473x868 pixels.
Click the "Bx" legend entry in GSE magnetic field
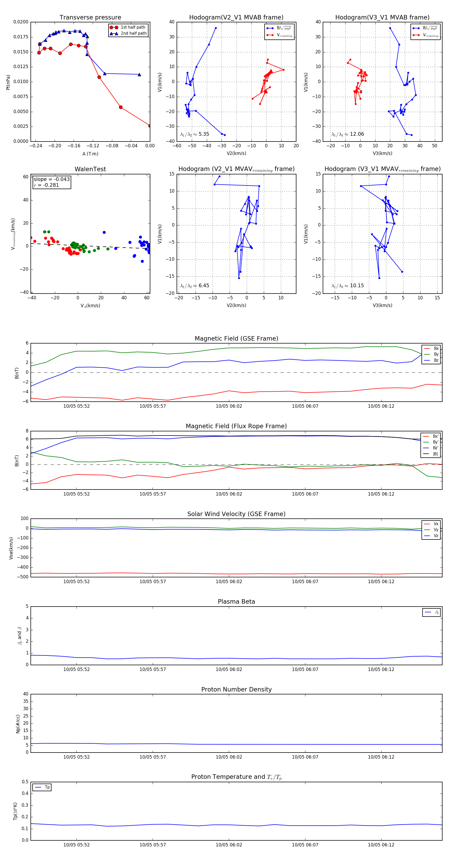[431, 349]
